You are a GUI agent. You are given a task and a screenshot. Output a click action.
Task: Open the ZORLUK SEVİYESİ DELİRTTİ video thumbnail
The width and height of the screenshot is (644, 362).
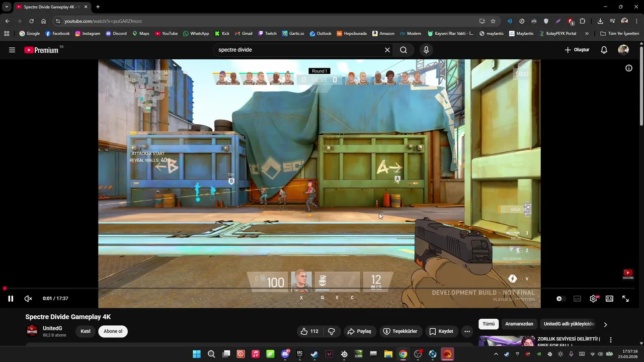506,341
